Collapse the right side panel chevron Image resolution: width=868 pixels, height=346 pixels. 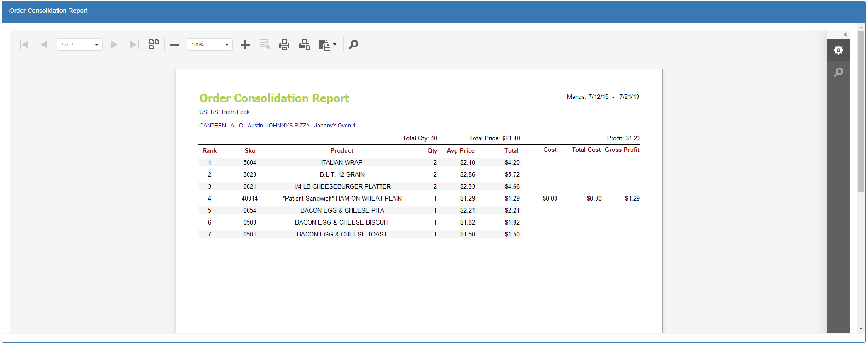click(845, 35)
